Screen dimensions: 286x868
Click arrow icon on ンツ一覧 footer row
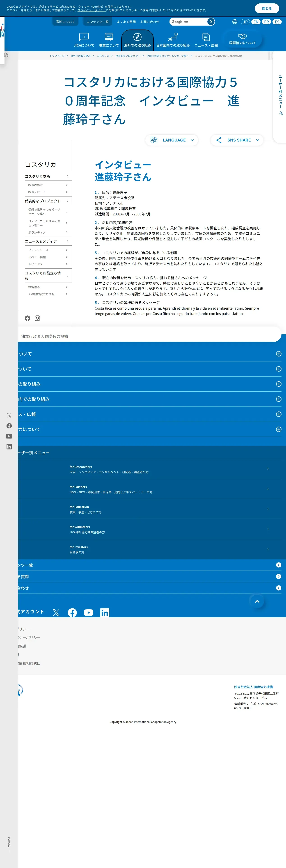pos(279,565)
